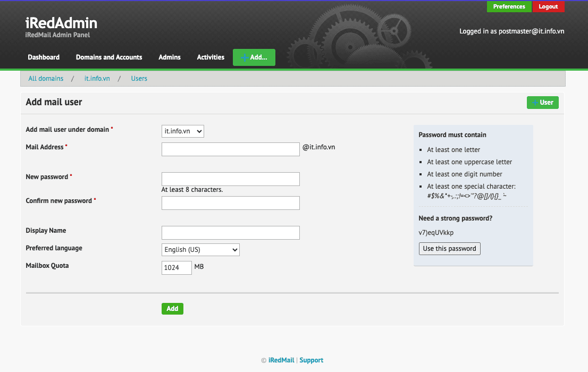588x372 pixels.
Task: Open the domain selection dropdown it.info.vn
Action: click(x=182, y=131)
